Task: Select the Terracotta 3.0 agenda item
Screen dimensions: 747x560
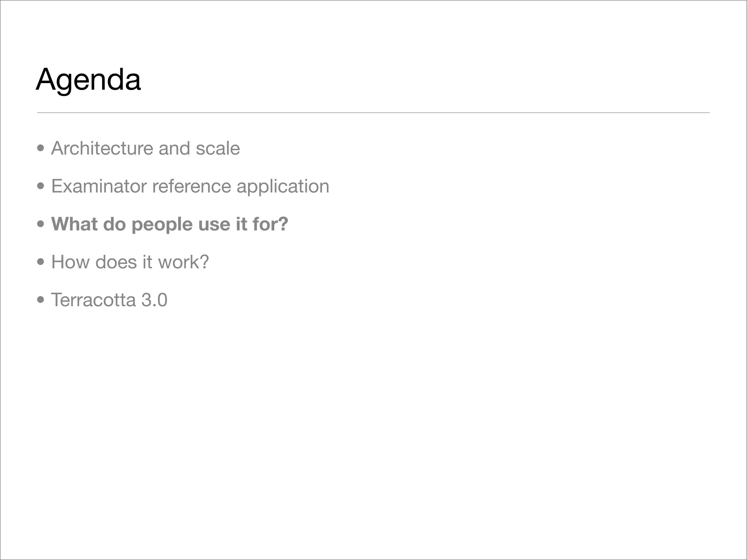Action: (x=109, y=300)
